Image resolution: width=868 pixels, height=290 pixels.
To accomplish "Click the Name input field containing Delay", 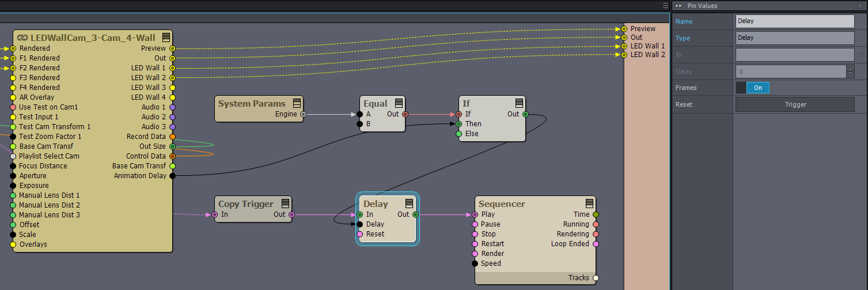I will [794, 21].
